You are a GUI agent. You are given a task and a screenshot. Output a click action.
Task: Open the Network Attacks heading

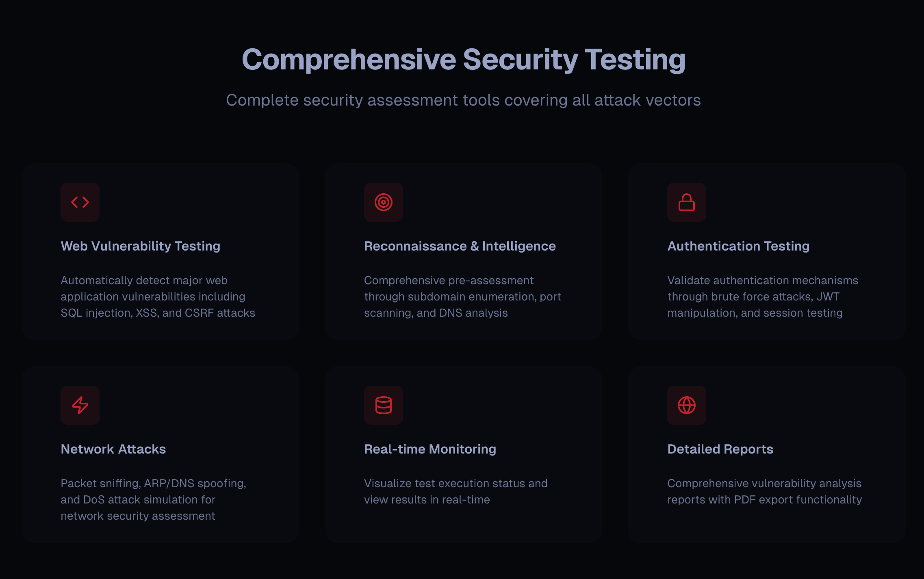[x=113, y=449]
